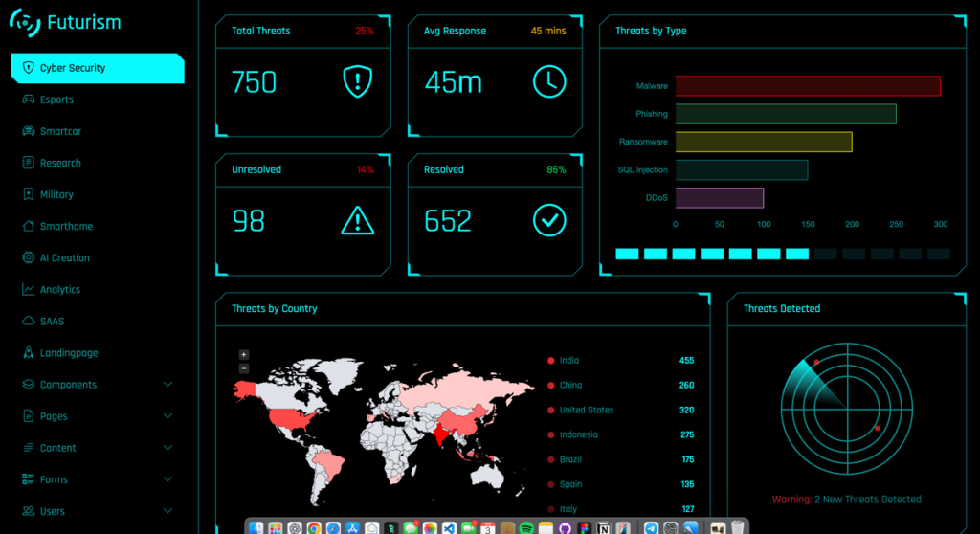Screen dimensions: 980x534
Task: Click the red Malware bar in chart
Action: pyautogui.click(x=807, y=86)
